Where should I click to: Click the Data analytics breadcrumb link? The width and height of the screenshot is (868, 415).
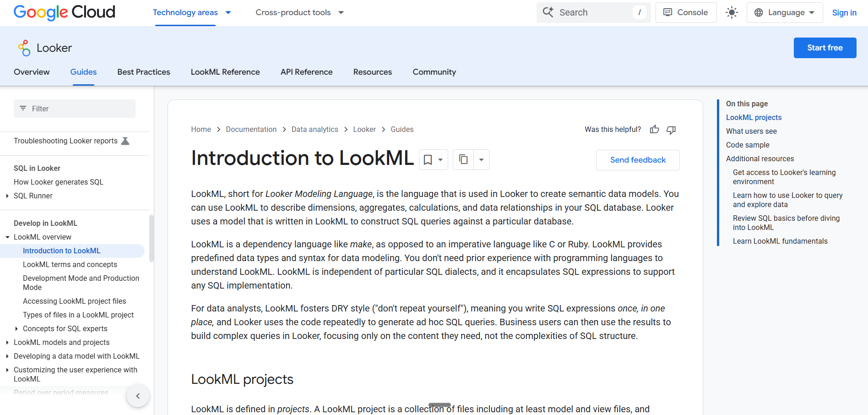pyautogui.click(x=315, y=130)
